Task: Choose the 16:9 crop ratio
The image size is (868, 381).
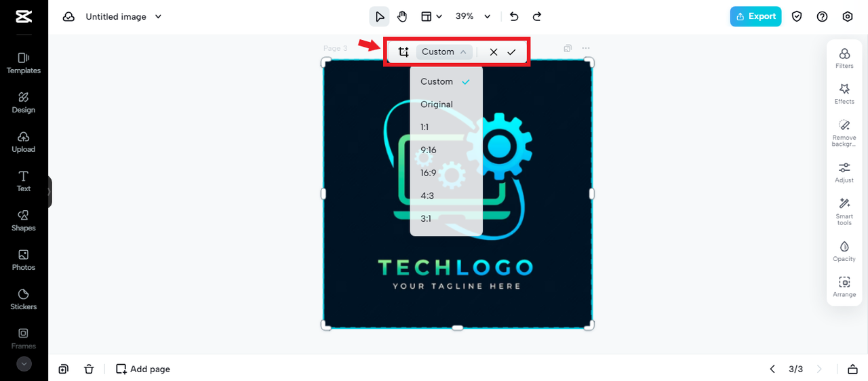Action: (x=446, y=173)
